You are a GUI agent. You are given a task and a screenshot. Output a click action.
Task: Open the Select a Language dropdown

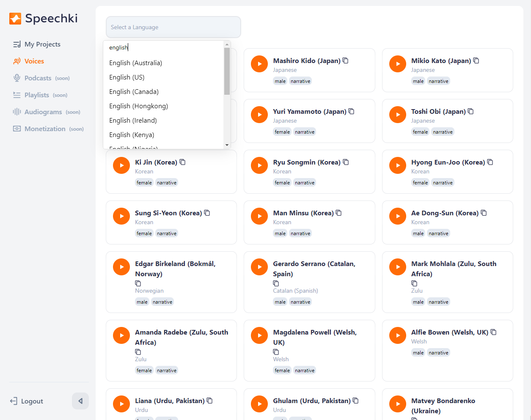coord(173,27)
